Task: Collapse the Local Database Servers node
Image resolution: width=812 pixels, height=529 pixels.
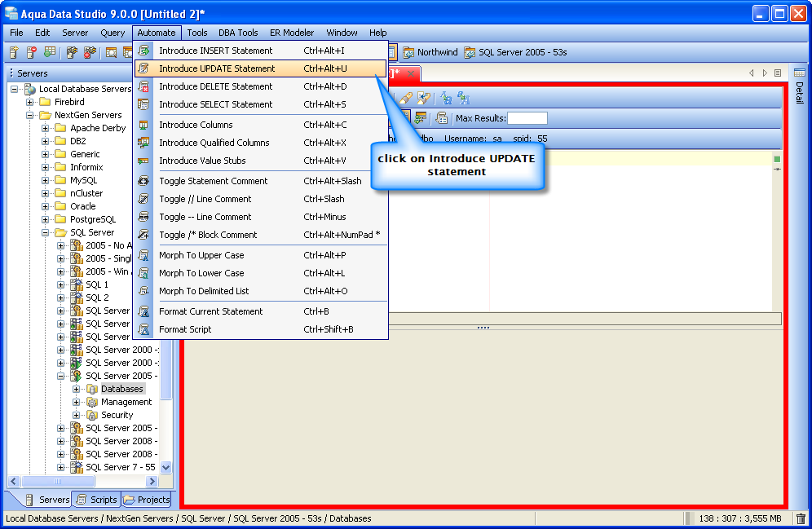Action: [15, 89]
